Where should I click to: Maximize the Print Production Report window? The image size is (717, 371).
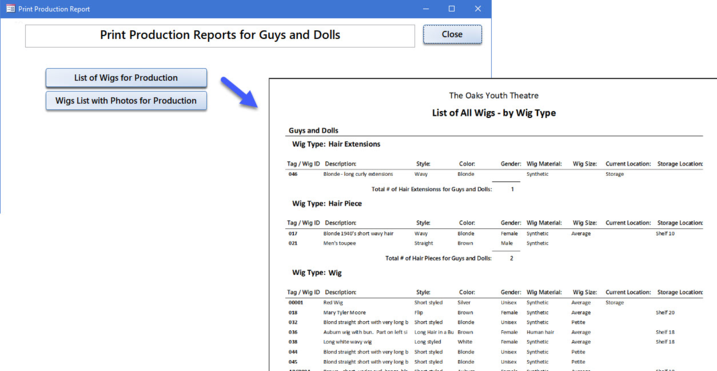tap(451, 9)
